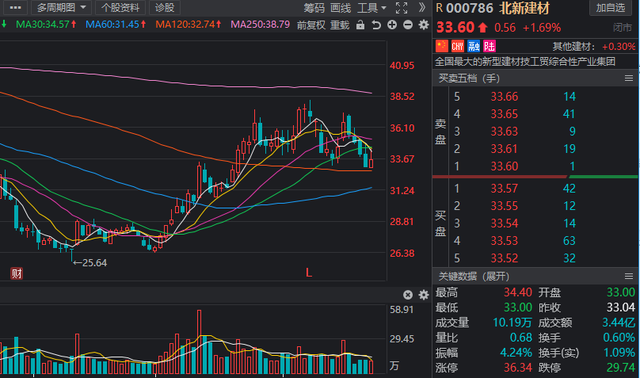Click the 财 financial marker icon
640x378 pixels.
[x=16, y=273]
